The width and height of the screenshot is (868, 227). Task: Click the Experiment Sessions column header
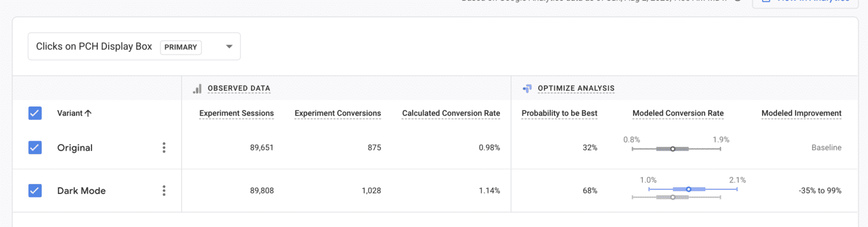pos(236,113)
